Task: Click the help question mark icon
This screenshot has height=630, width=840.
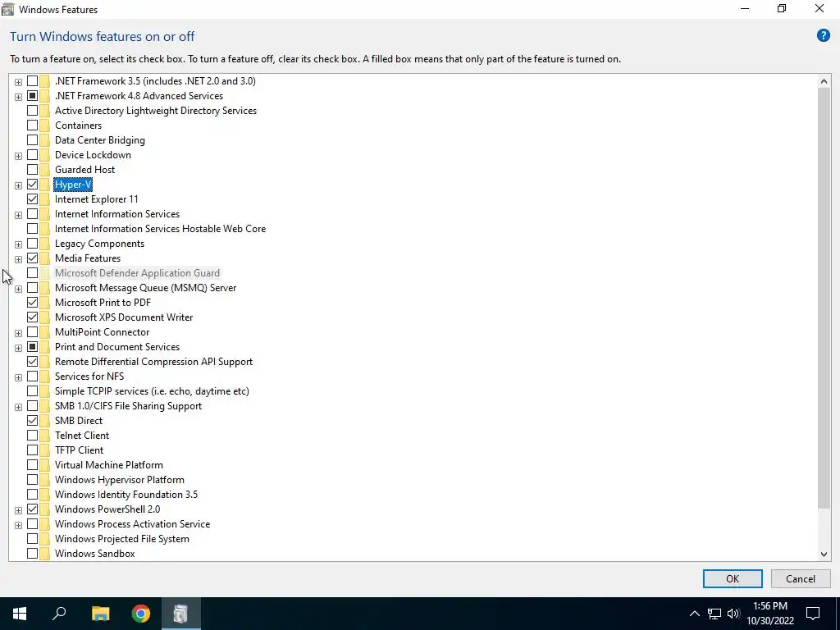Action: point(823,36)
